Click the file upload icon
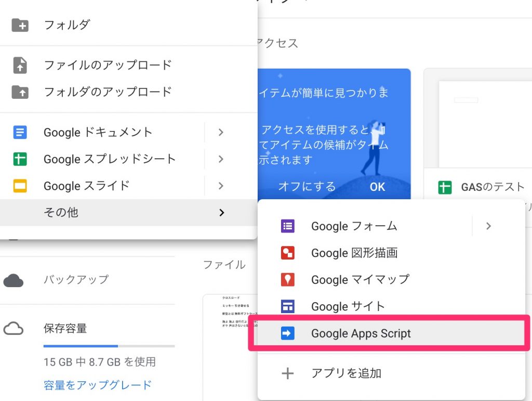The image size is (532, 401). [20, 65]
